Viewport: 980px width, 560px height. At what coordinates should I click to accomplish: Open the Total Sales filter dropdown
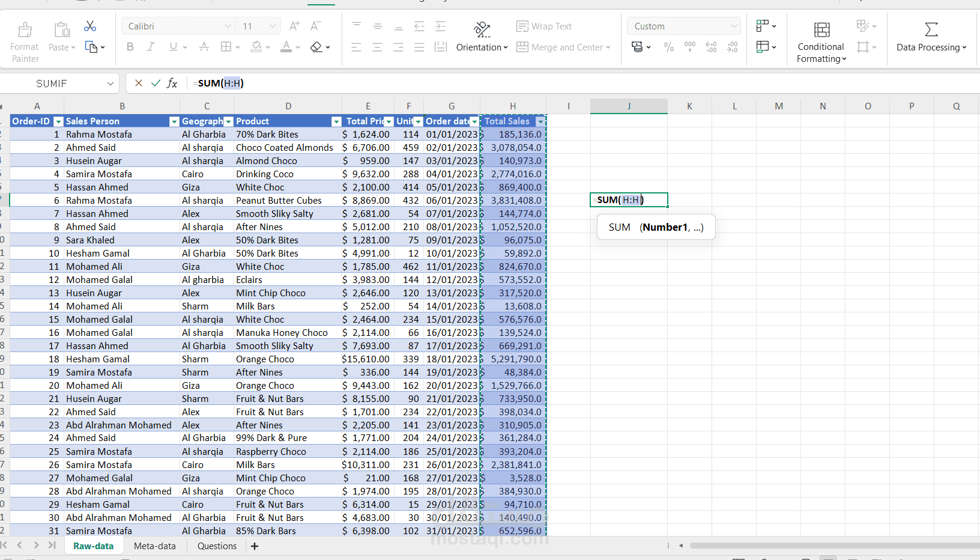point(540,121)
